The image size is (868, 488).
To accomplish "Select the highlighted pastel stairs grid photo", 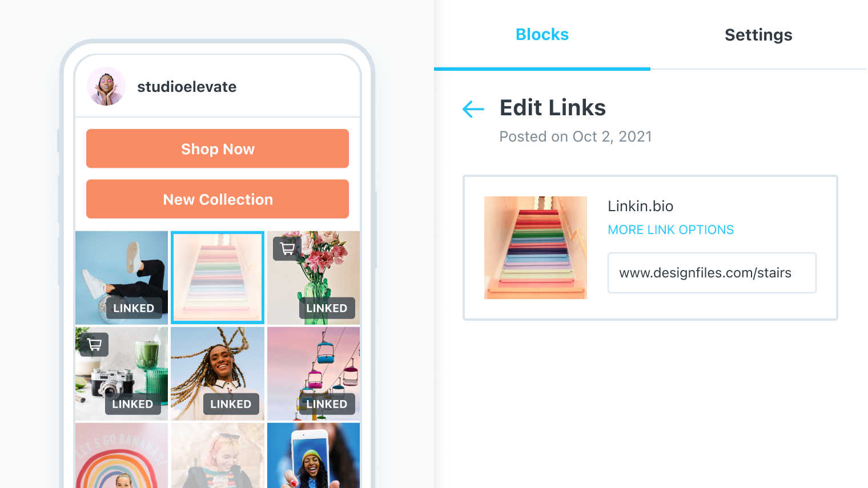I will [x=218, y=277].
